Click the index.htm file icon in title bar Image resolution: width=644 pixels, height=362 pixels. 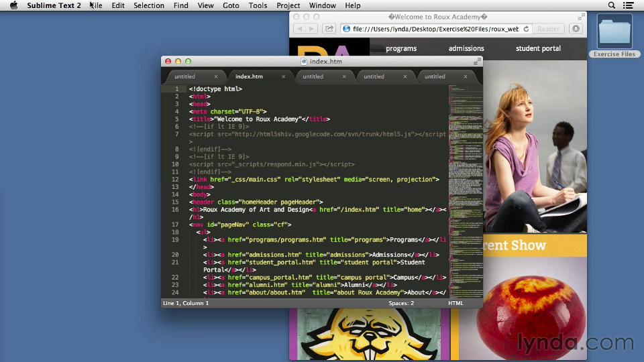(304, 62)
